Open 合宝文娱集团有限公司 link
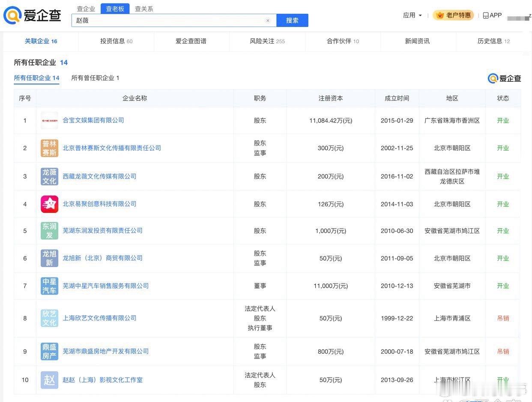 pyautogui.click(x=93, y=120)
